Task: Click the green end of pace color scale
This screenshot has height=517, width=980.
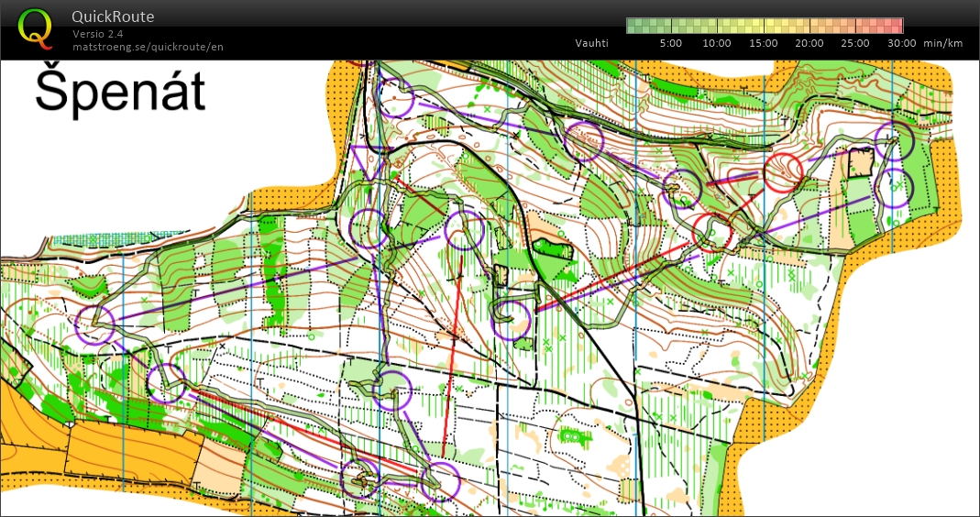Action: [x=633, y=26]
